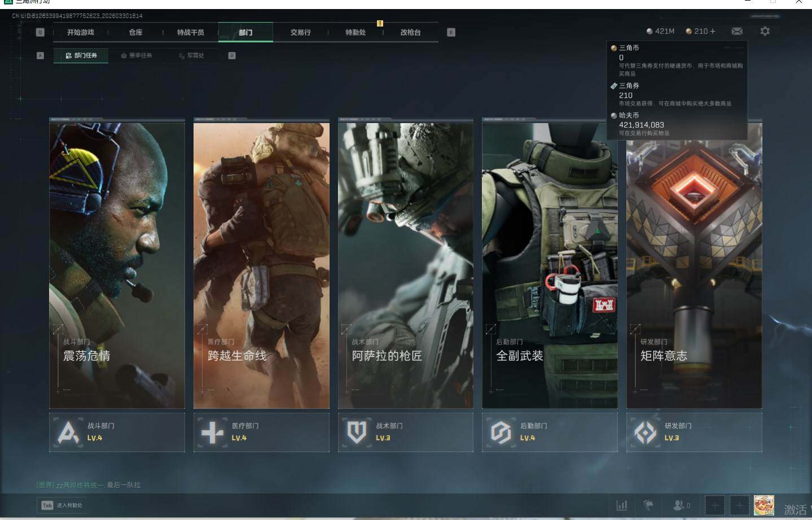Click the 战术部门 LV.3 department button
This screenshot has height=520, width=812.
click(x=406, y=432)
